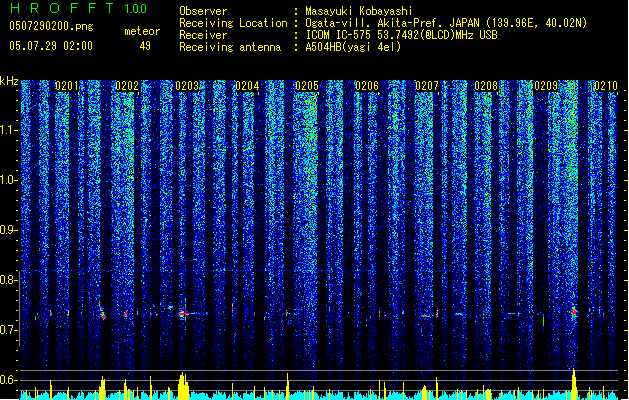Viewport: 629px width, 400px height.
Task: Click the 0206 time marker
Action: point(367,86)
